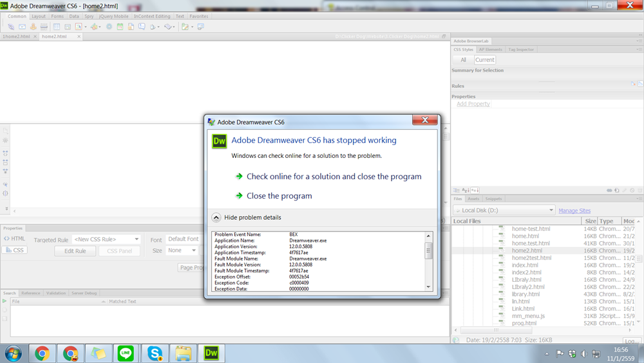This screenshot has width=644, height=363.
Task: Click the CSS Panel button
Action: pos(120,251)
